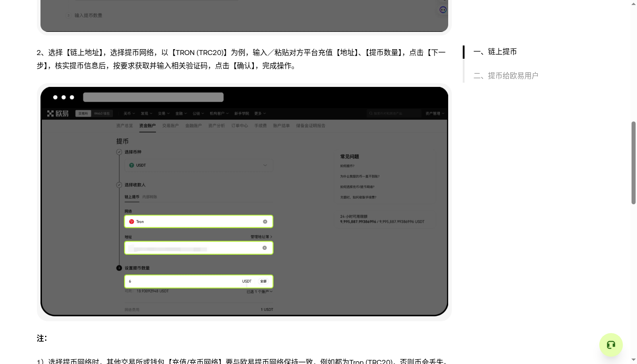Open the 订单中心 tab

[x=240, y=126]
